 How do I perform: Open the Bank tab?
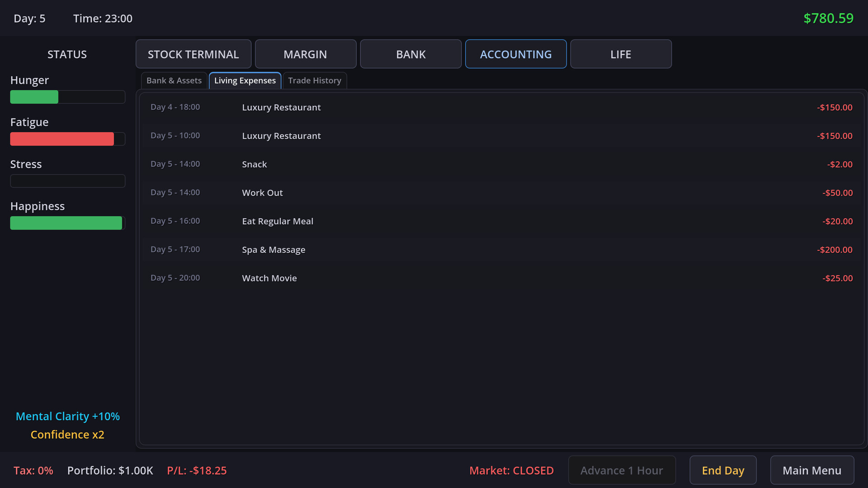tap(410, 54)
